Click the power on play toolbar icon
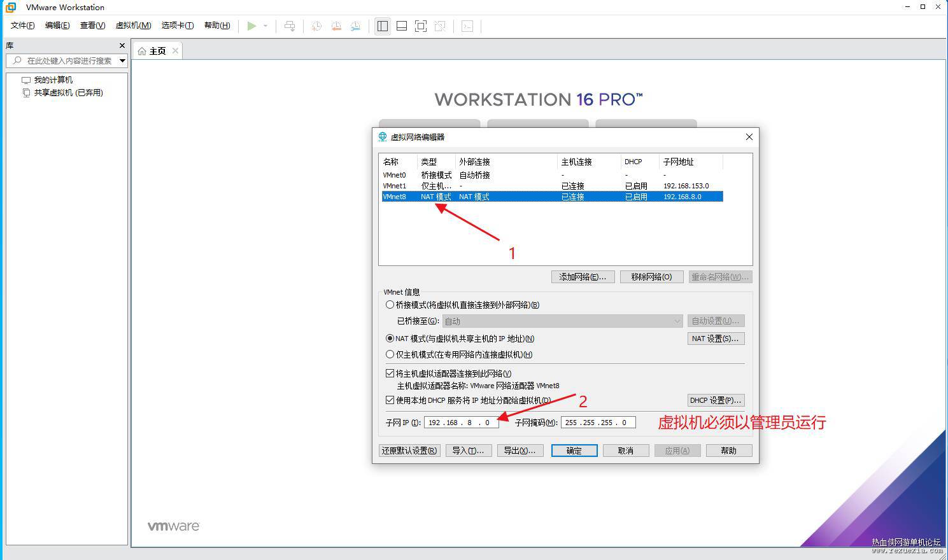This screenshot has height=560, width=948. (x=252, y=26)
